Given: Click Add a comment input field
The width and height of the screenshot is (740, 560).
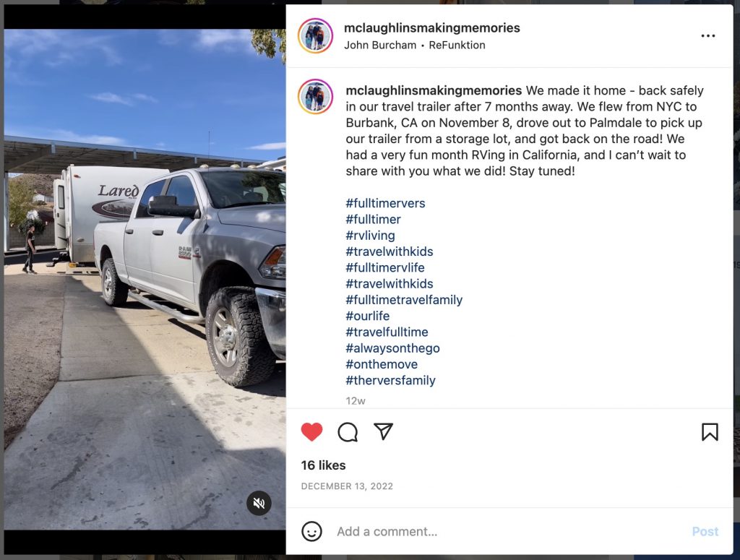Looking at the screenshot, I should pos(509,532).
